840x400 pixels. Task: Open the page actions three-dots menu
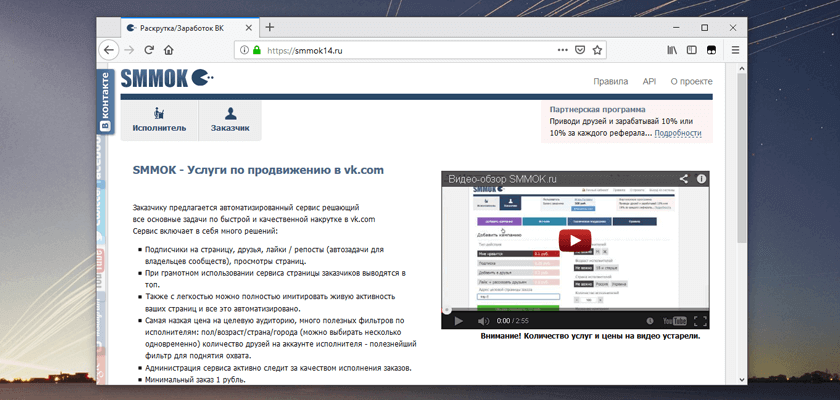click(562, 50)
